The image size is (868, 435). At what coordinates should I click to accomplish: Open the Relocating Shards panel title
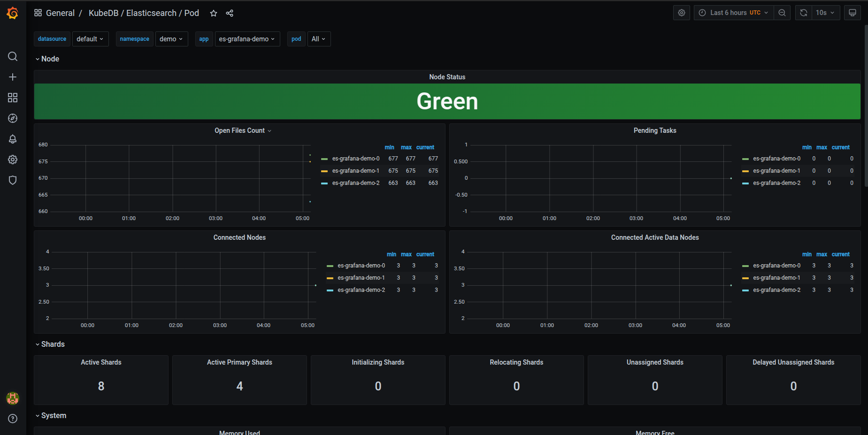(x=516, y=362)
